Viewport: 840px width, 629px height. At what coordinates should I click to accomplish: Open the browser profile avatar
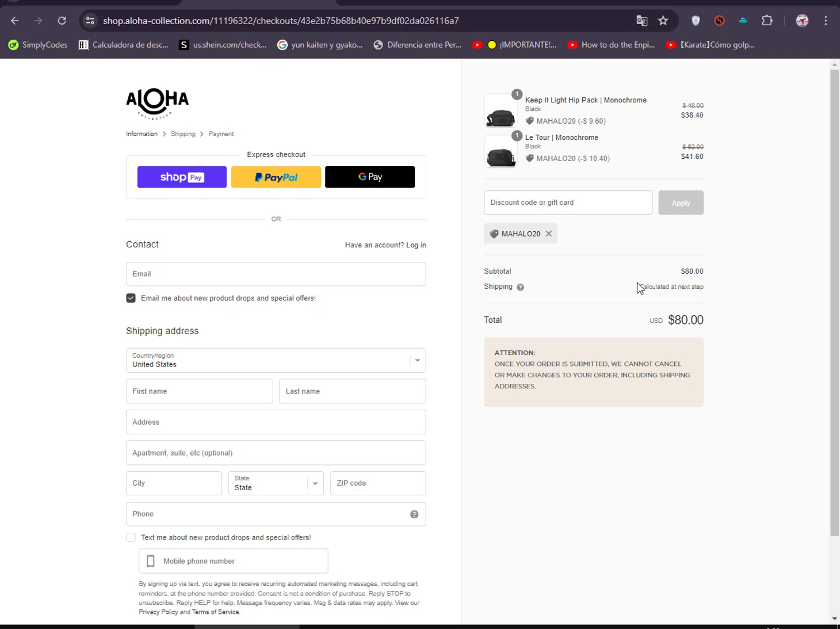point(802,21)
